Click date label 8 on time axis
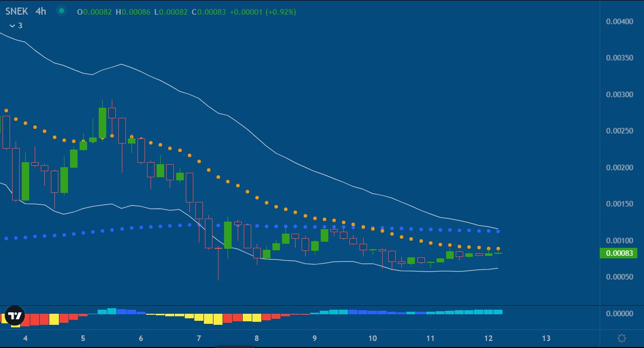 (257, 338)
